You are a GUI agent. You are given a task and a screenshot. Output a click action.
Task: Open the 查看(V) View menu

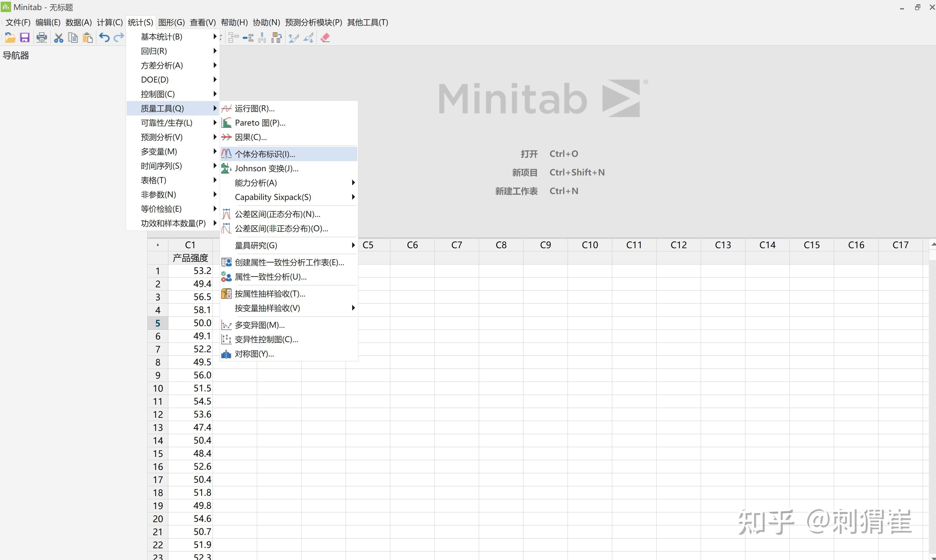pos(203,23)
